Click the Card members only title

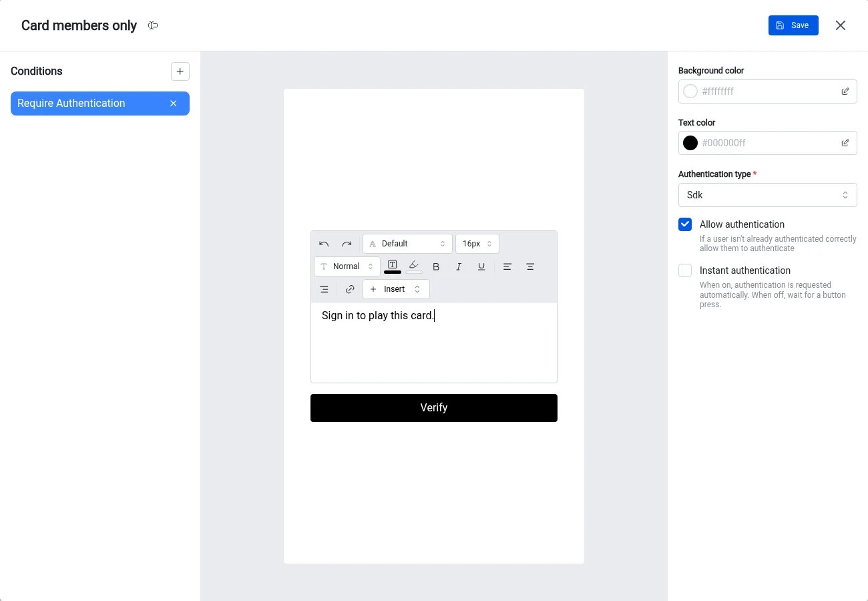[x=79, y=25]
